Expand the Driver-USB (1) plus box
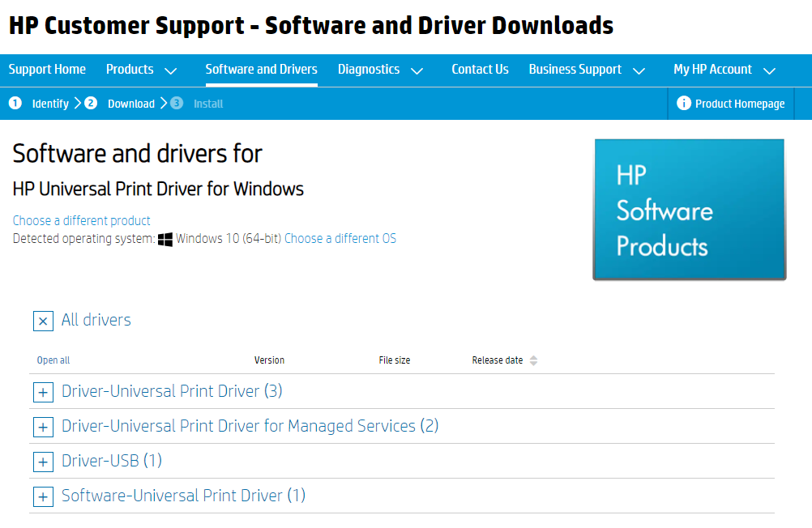The image size is (812, 528). click(43, 462)
